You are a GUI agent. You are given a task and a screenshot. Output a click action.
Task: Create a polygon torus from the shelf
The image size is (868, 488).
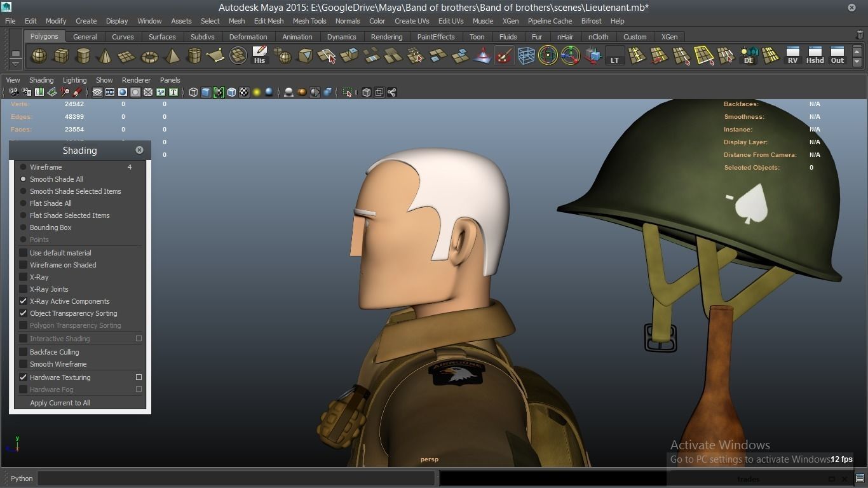[149, 56]
